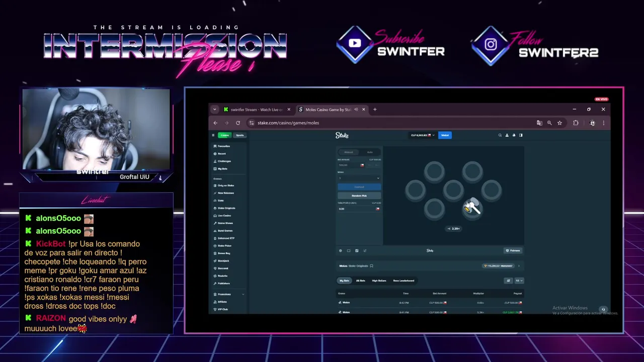Viewport: 644px width, 362px height.
Task: Select the Sports toggle in sidebar
Action: [x=240, y=135]
